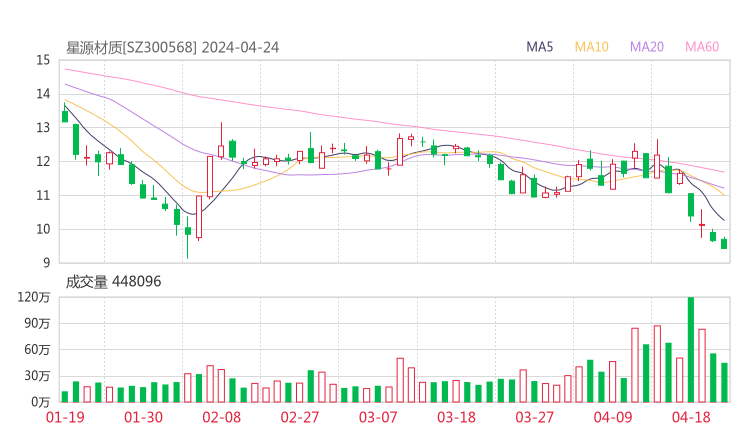Click the 04-09 date axis label
The height and width of the screenshot is (440, 740).
[613, 417]
